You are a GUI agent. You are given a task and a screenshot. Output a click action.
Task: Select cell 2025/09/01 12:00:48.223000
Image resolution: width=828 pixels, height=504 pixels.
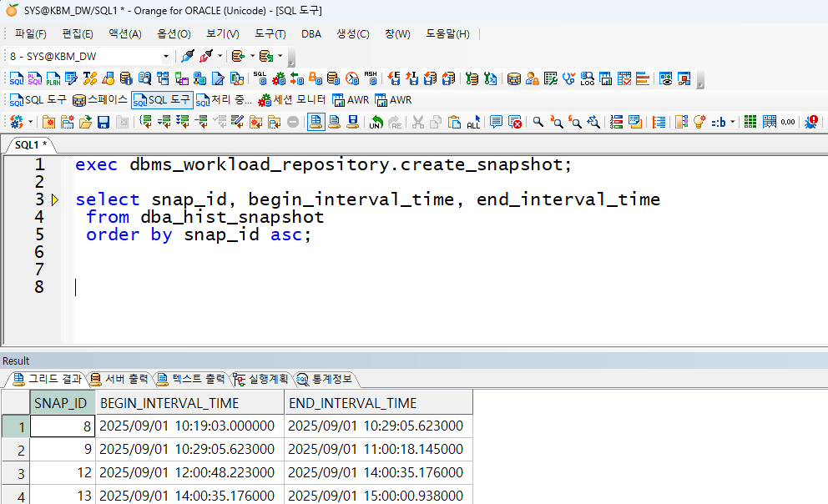(189, 472)
